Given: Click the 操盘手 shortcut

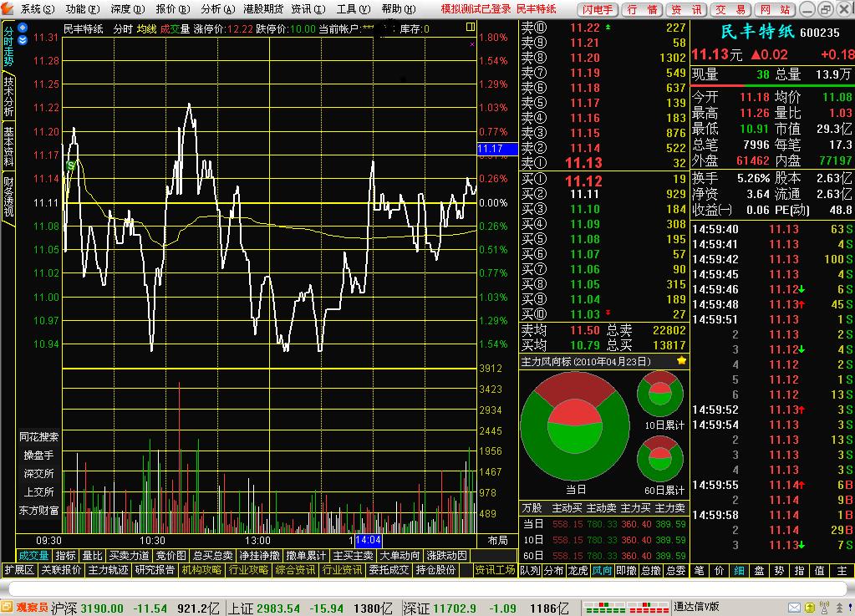Looking at the screenshot, I should 38,456.
